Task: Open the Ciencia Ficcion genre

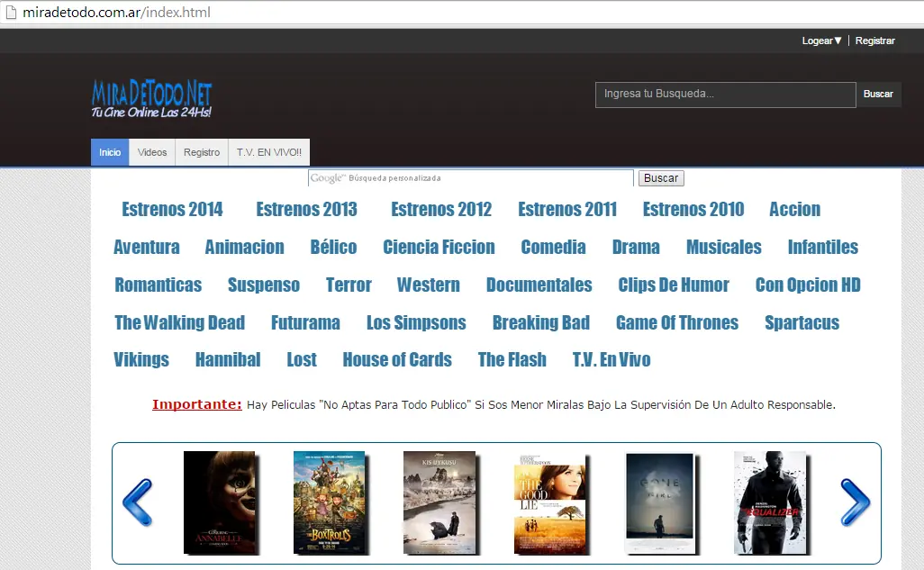Action: pyautogui.click(x=439, y=247)
